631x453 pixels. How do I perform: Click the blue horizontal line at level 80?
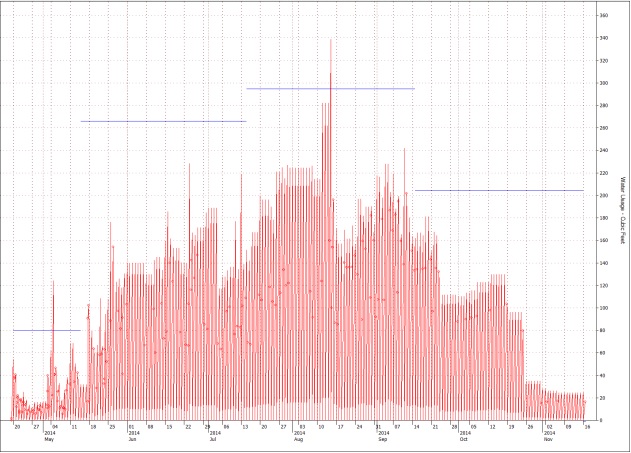tap(47, 330)
